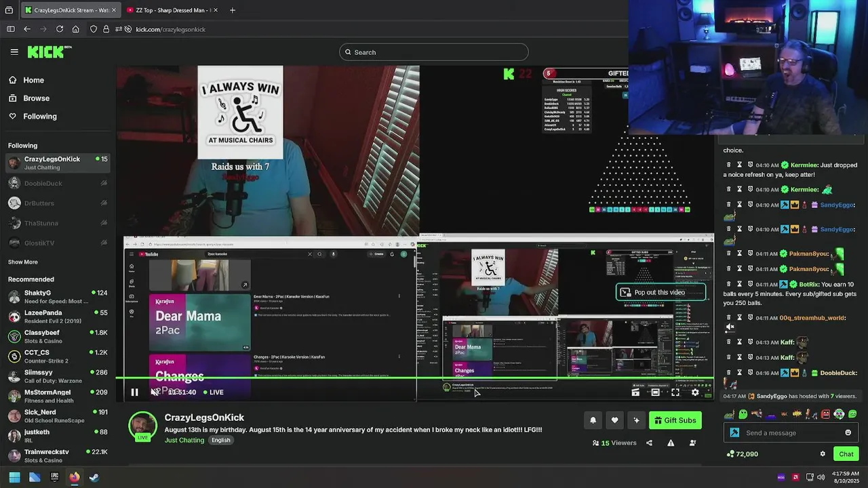Open ShaktyG recommended channel
Image resolution: width=868 pixels, height=488 pixels.
(x=58, y=297)
